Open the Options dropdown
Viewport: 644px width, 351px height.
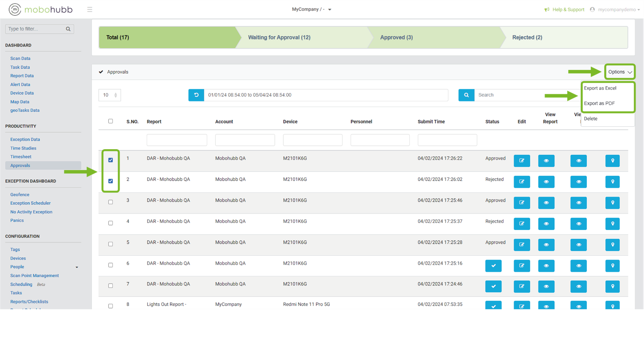tap(619, 72)
